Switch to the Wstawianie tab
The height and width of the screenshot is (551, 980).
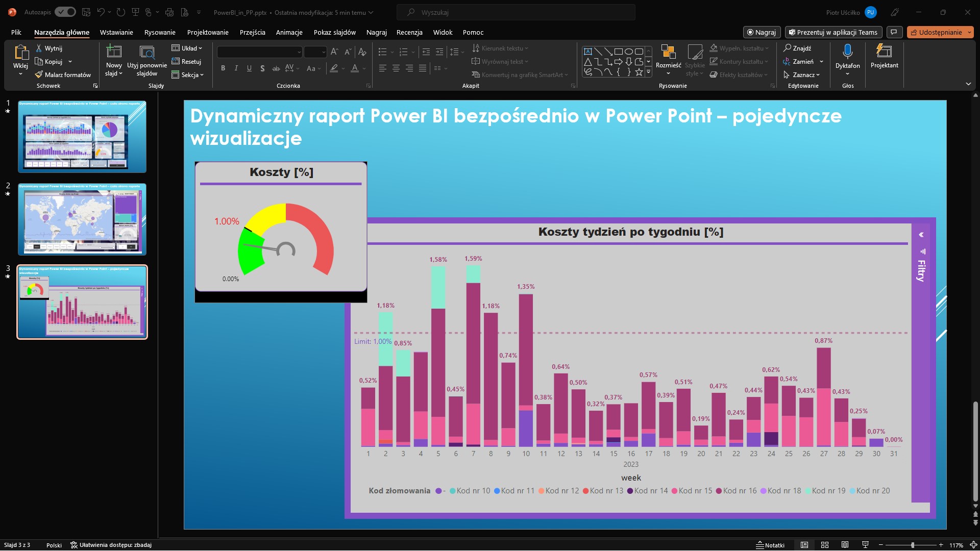(116, 32)
